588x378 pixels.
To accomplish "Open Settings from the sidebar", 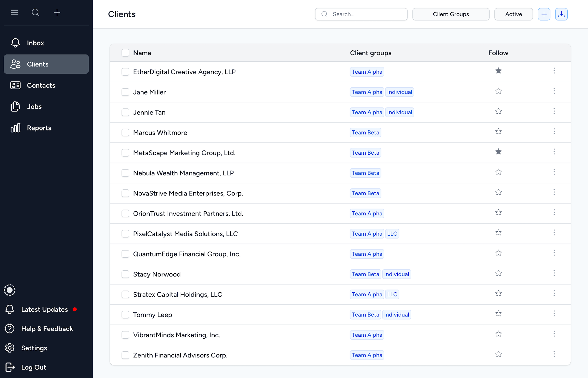I will pyautogui.click(x=34, y=348).
